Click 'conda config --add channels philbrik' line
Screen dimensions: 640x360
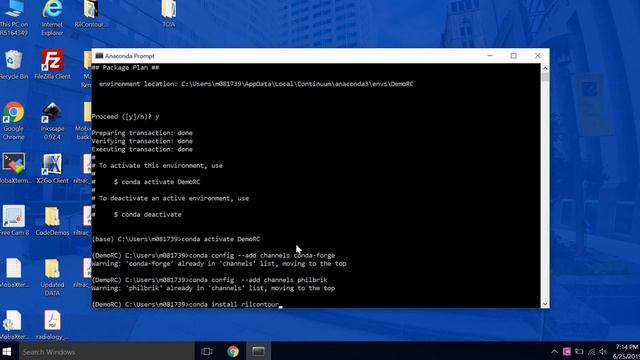point(210,280)
